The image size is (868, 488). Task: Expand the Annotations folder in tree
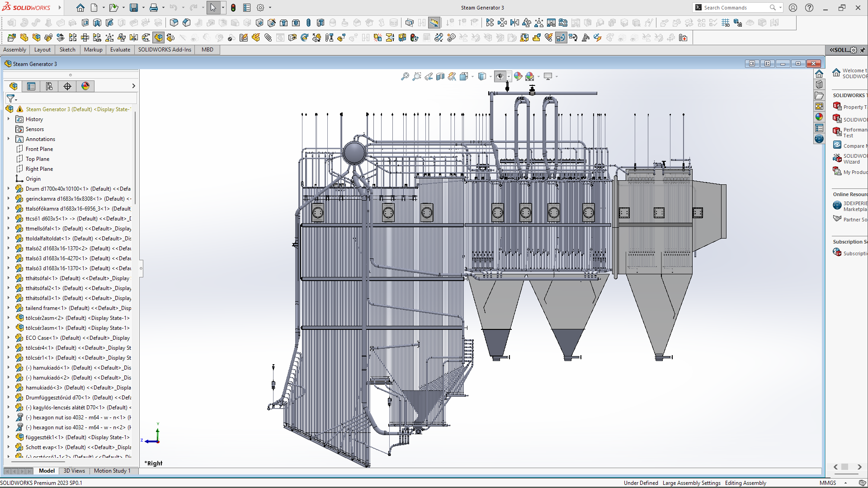tap(9, 139)
